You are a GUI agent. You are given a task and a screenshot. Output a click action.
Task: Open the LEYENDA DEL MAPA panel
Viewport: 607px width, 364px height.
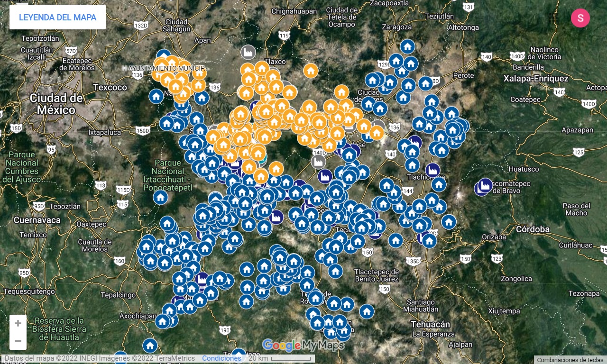57,17
